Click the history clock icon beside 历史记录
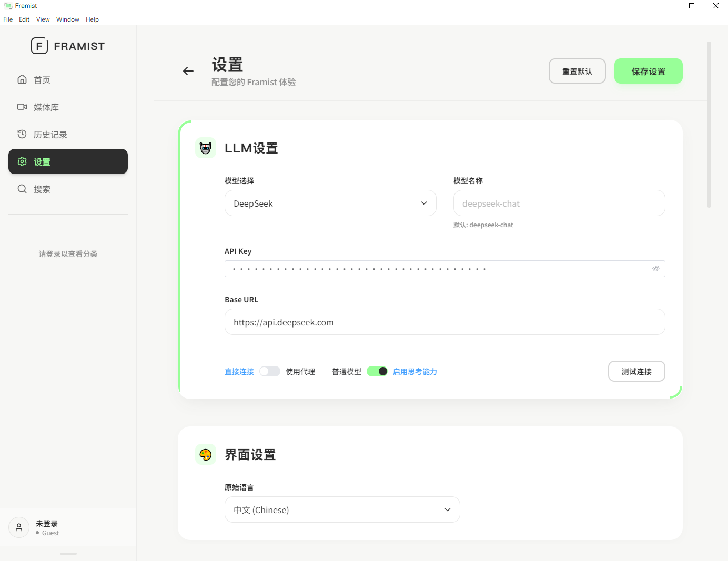Image resolution: width=728 pixels, height=561 pixels. tap(22, 134)
